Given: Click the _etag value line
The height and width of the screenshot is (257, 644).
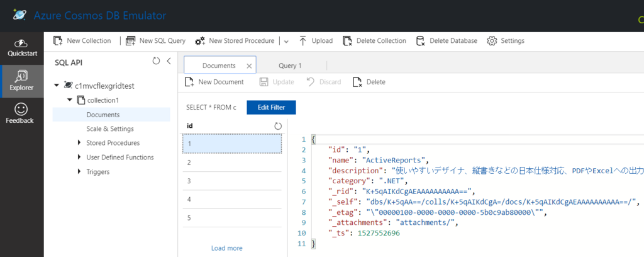Looking at the screenshot, I should 436,212.
